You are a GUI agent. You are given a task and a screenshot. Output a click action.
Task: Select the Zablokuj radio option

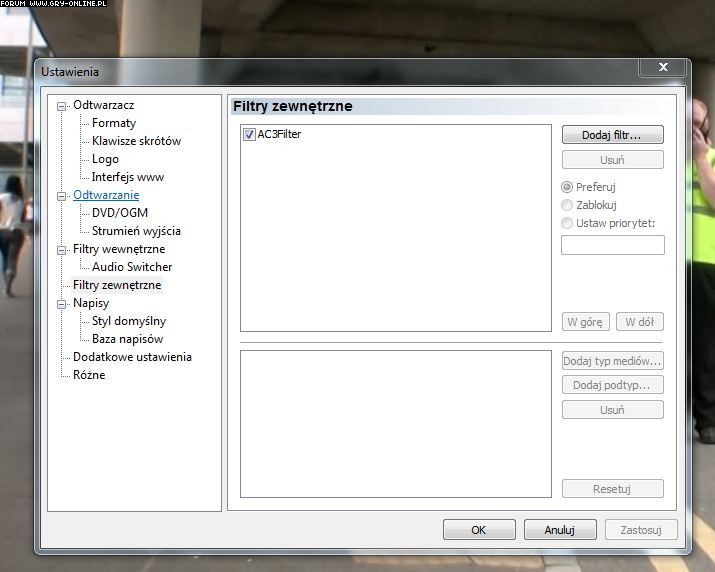coord(567,205)
